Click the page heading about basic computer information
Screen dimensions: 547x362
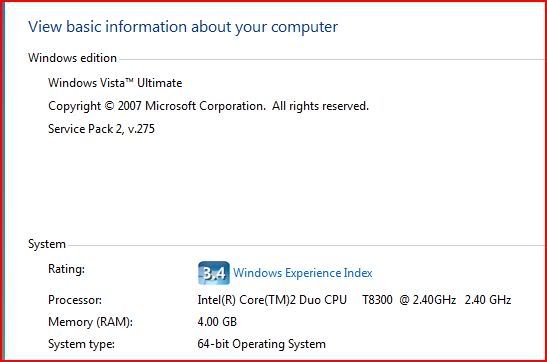pos(183,28)
